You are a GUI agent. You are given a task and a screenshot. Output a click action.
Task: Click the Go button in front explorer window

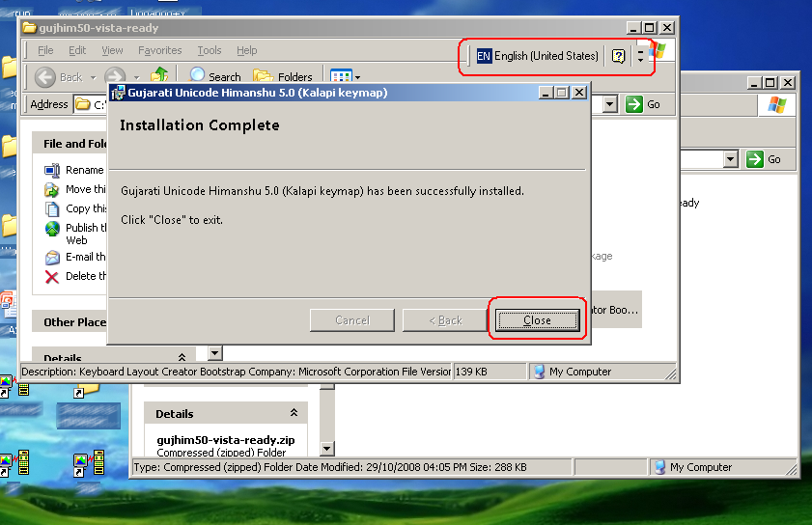tap(643, 104)
